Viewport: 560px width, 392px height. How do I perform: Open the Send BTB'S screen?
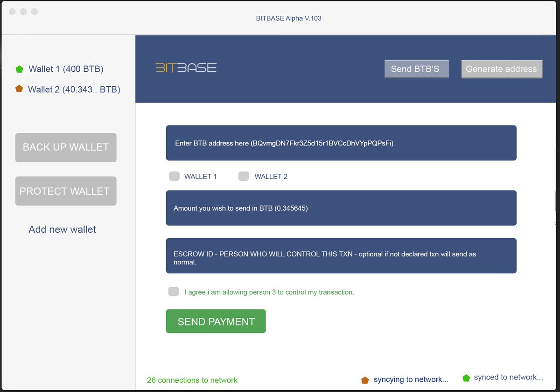(x=416, y=69)
